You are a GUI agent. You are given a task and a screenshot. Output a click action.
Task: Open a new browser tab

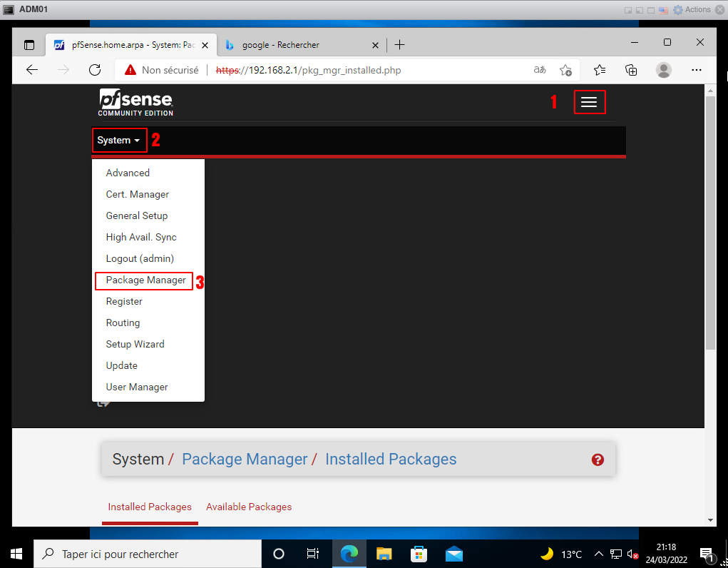pos(400,45)
